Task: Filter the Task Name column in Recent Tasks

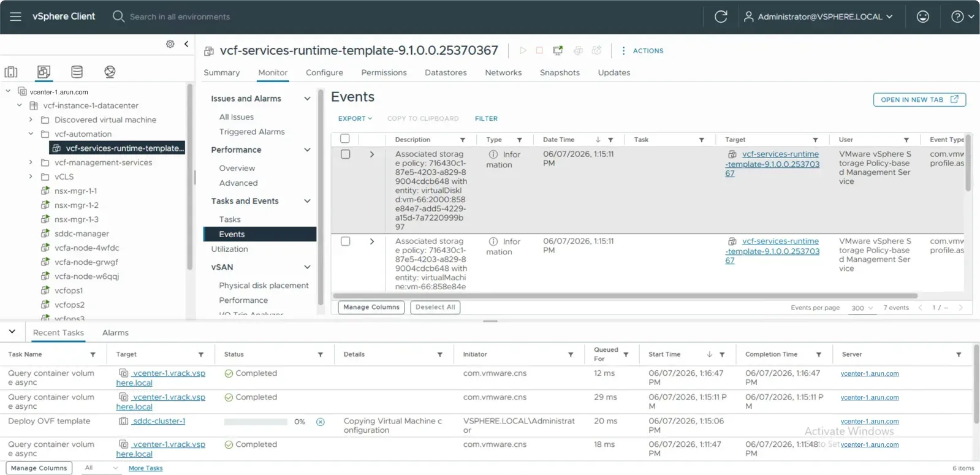Action: click(x=93, y=354)
